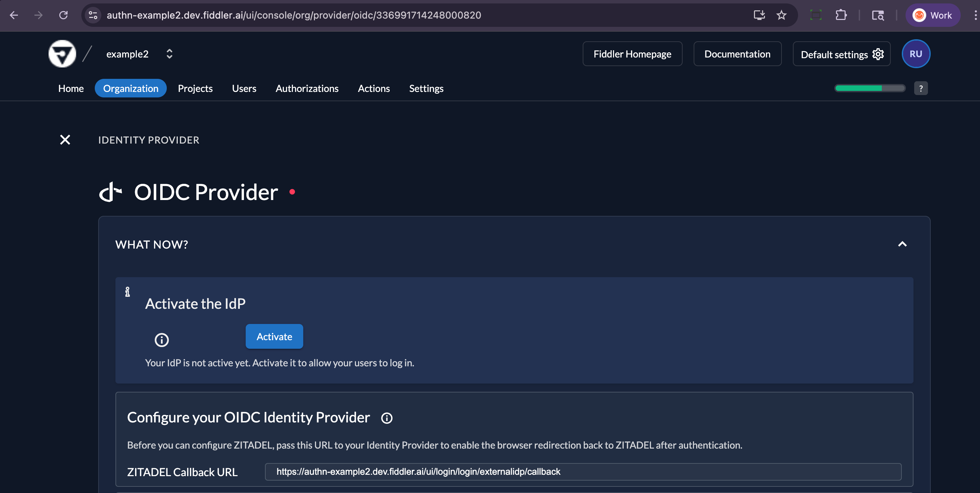Switch to the Users tab
The image size is (980, 493).
(244, 88)
